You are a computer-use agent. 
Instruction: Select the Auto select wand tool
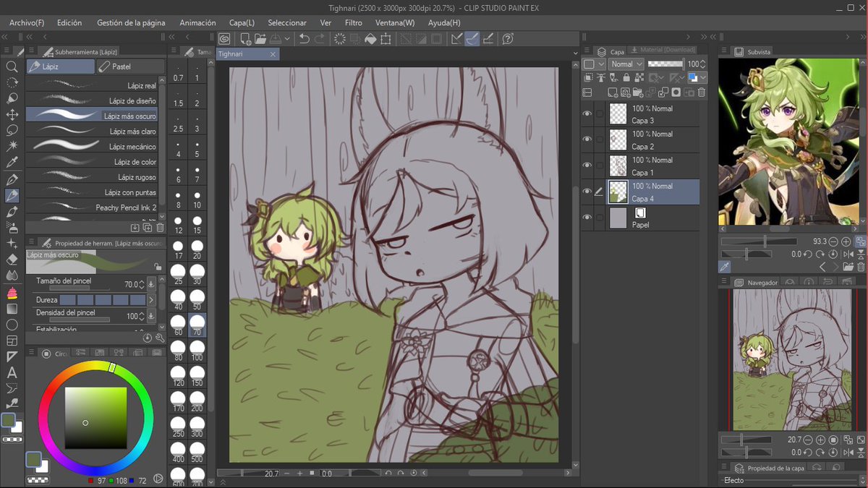pyautogui.click(x=12, y=146)
